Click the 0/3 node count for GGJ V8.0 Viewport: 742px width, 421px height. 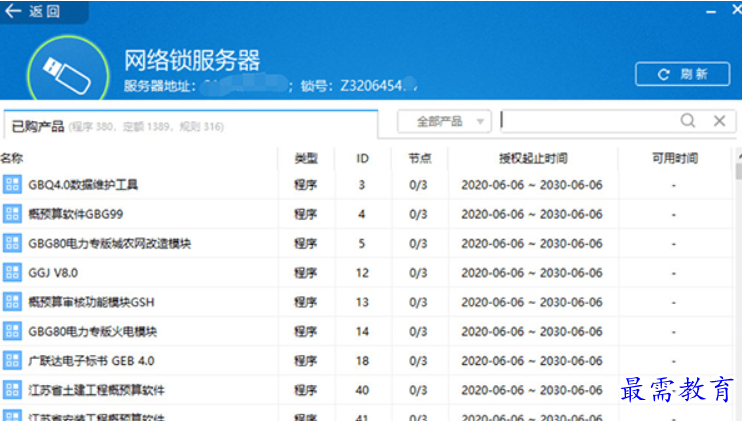[418, 273]
